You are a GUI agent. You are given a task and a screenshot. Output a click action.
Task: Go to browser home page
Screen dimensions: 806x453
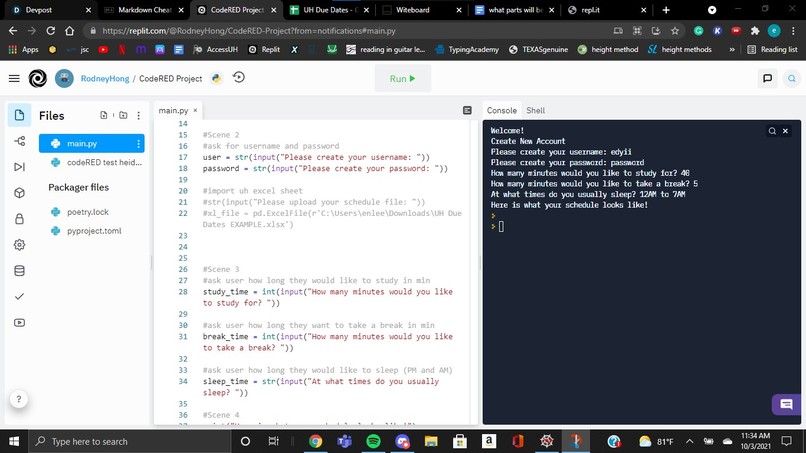pyautogui.click(x=69, y=31)
